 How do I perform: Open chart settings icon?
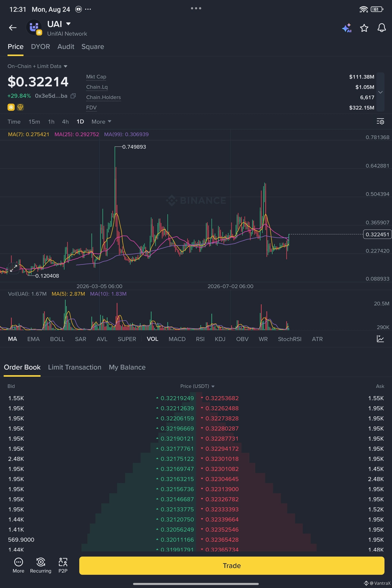click(380, 121)
